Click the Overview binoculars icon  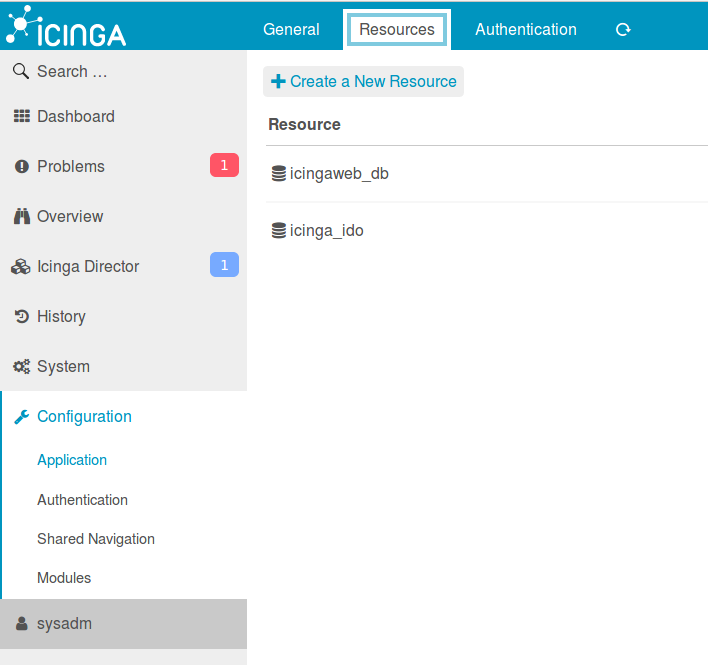point(22,217)
